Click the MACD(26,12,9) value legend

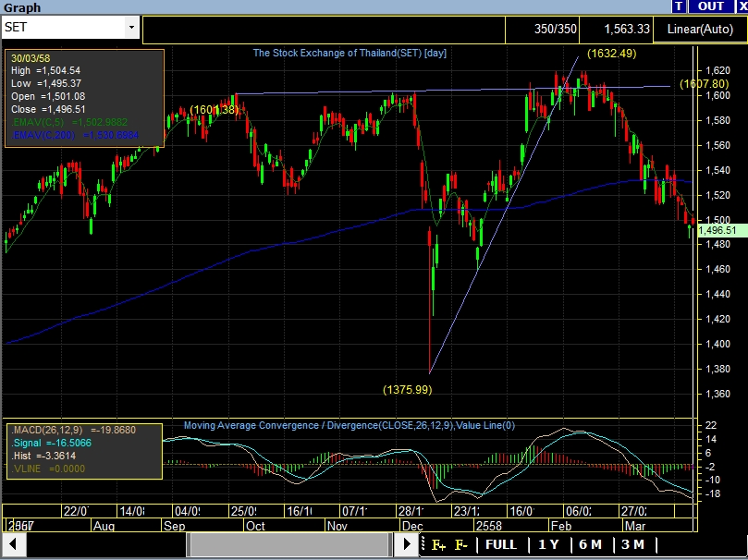click(73, 430)
